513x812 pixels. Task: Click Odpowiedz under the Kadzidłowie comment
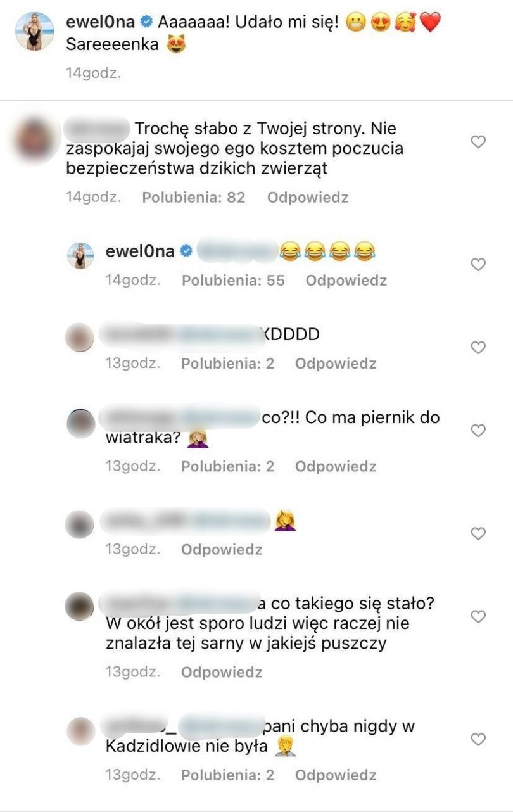click(x=336, y=775)
